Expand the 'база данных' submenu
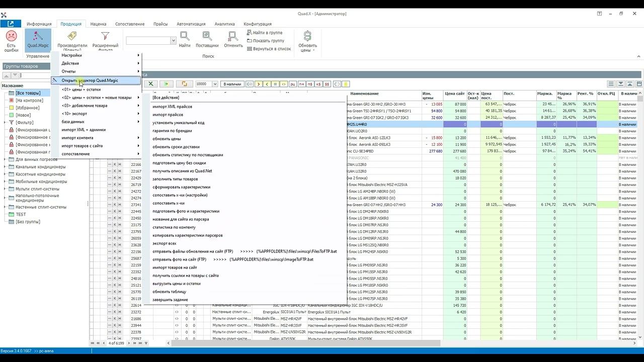 97,122
